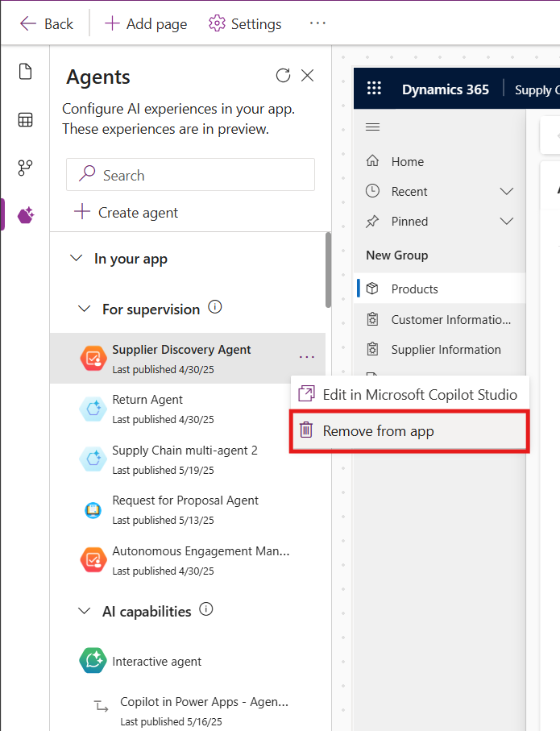
Task: Open the Dynamics 365 app launcher waffle
Action: (x=374, y=88)
